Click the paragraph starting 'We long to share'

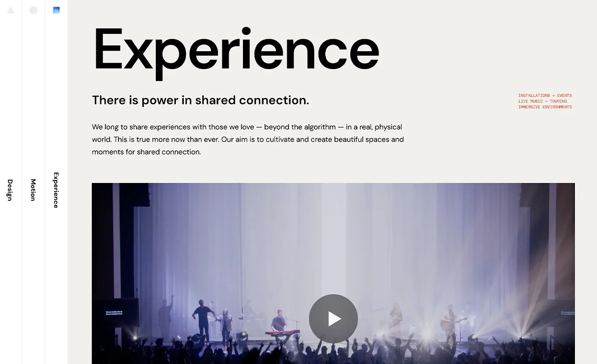[x=248, y=139]
